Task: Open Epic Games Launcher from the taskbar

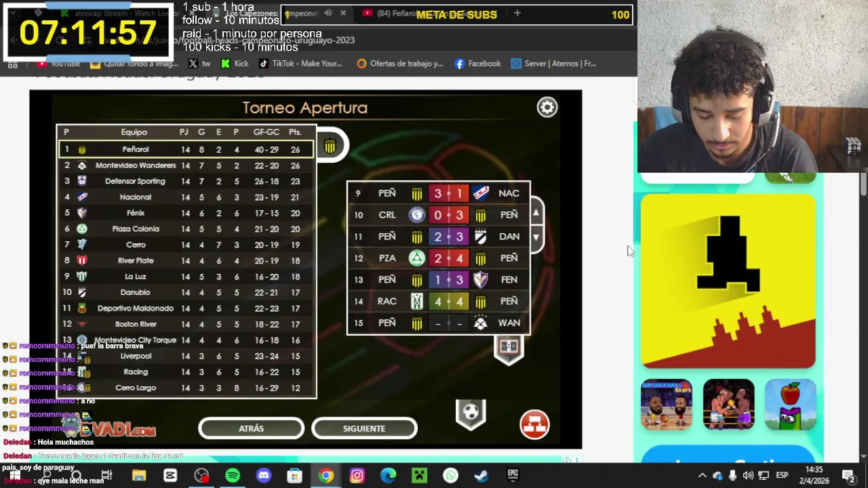Action: (x=513, y=476)
